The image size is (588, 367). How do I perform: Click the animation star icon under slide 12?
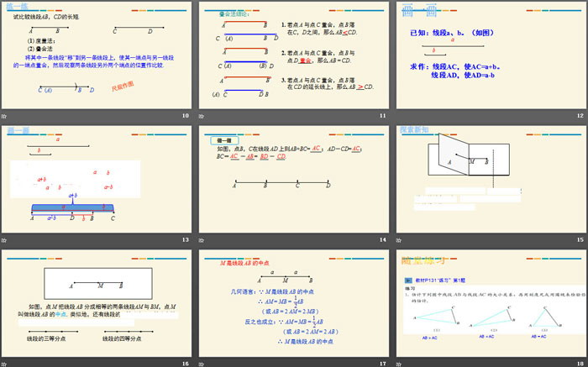(x=398, y=116)
